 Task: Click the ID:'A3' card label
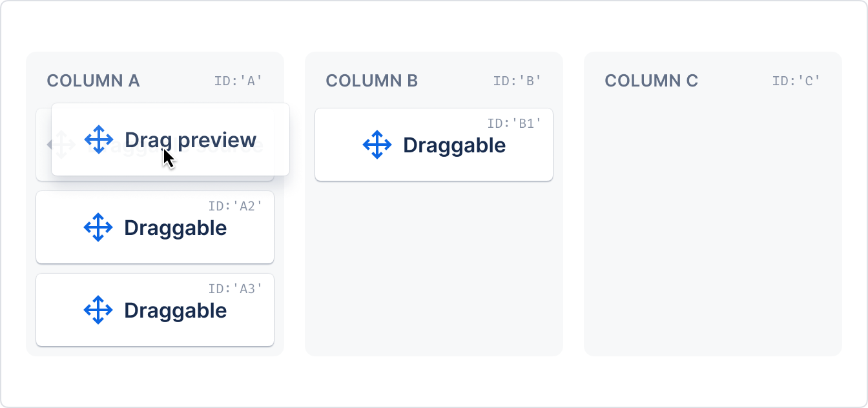click(x=235, y=289)
